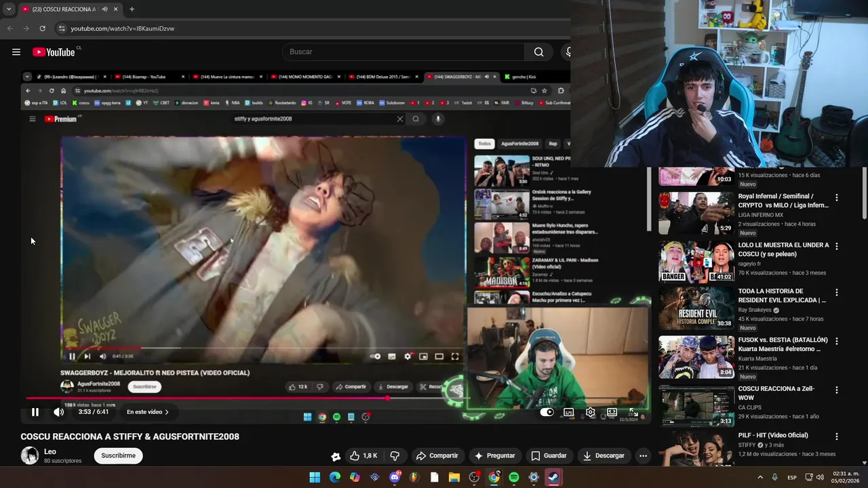The height and width of the screenshot is (488, 868).
Task: Mute the outer video player volume
Action: coord(59,412)
